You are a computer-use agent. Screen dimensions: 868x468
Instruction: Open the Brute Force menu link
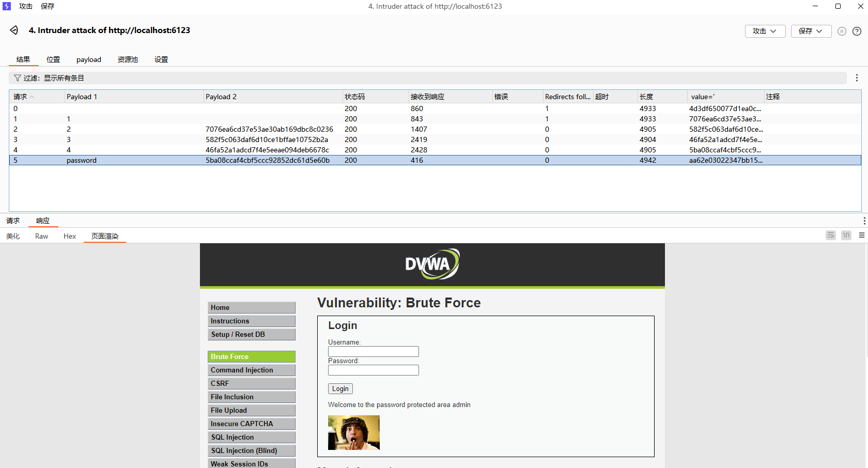click(x=252, y=356)
